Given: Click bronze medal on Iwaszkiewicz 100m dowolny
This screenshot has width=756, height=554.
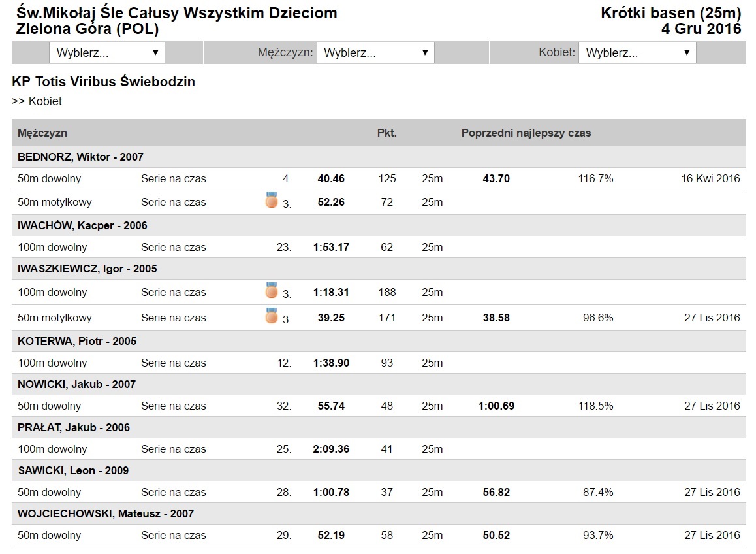Looking at the screenshot, I should (x=272, y=291).
